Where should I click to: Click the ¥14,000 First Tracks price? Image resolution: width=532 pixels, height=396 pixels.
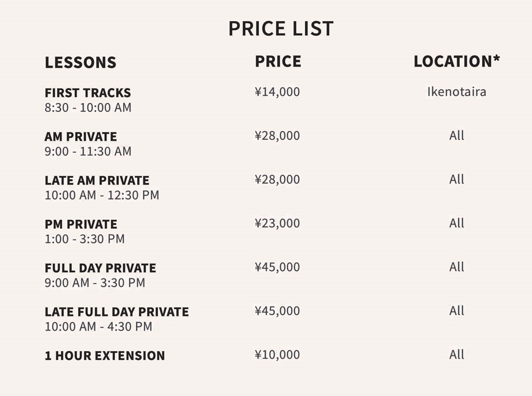point(277,92)
